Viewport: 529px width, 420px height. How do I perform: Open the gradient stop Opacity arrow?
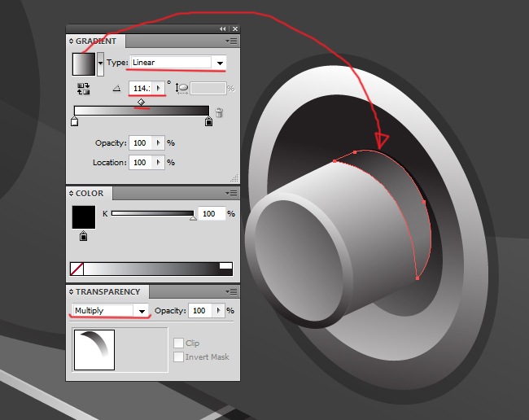tap(158, 143)
